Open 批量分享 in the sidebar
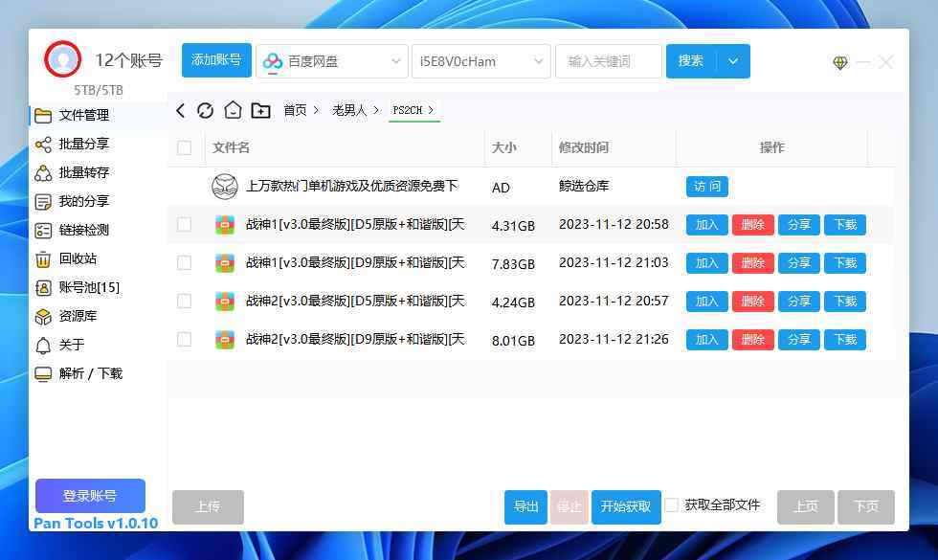Screen dimensions: 938x560 pyautogui.click(x=98, y=145)
